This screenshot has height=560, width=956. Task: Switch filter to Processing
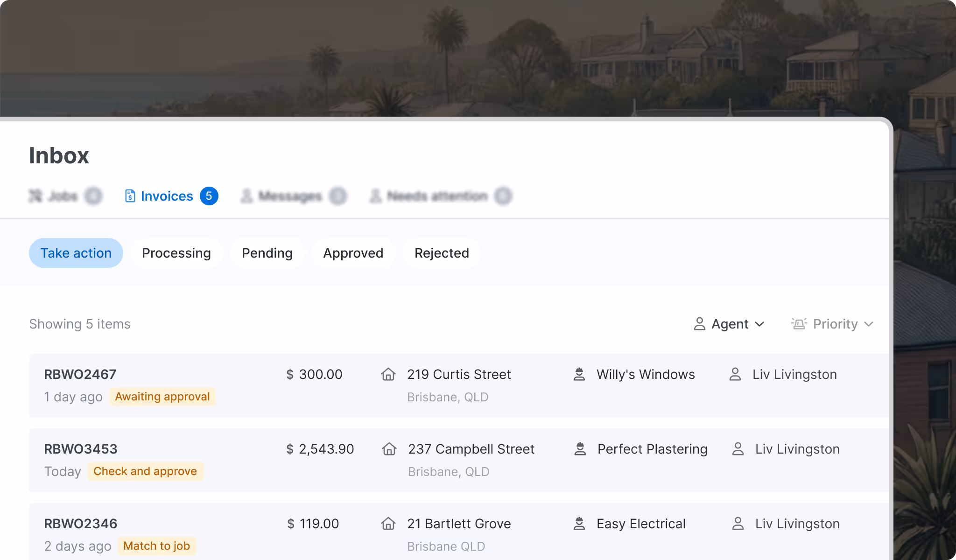coord(176,253)
